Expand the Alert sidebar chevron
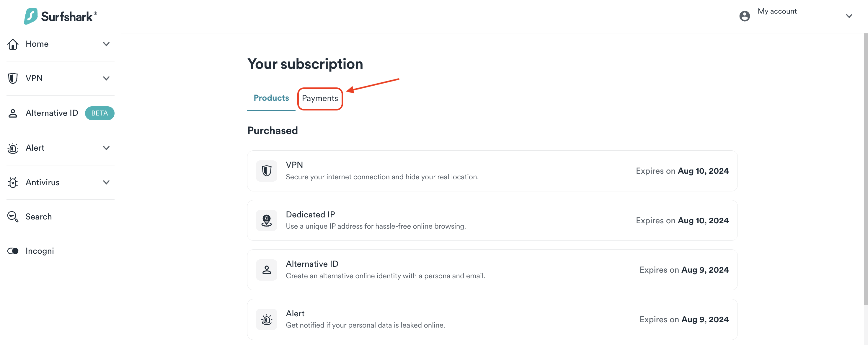 [106, 148]
